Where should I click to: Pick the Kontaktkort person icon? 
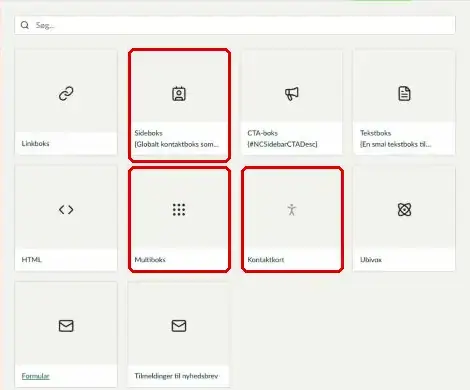pyautogui.click(x=292, y=210)
